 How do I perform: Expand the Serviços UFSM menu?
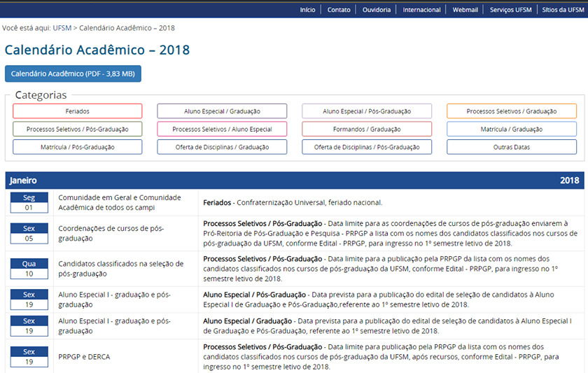tap(510, 10)
